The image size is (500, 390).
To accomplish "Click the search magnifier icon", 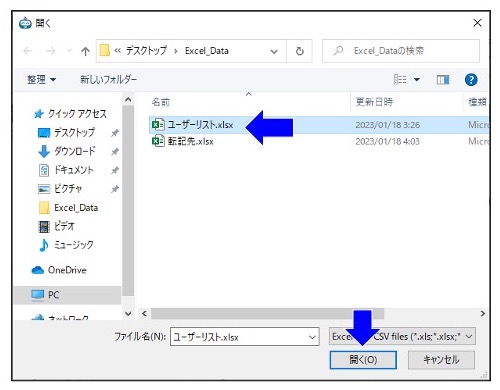I will click(338, 51).
